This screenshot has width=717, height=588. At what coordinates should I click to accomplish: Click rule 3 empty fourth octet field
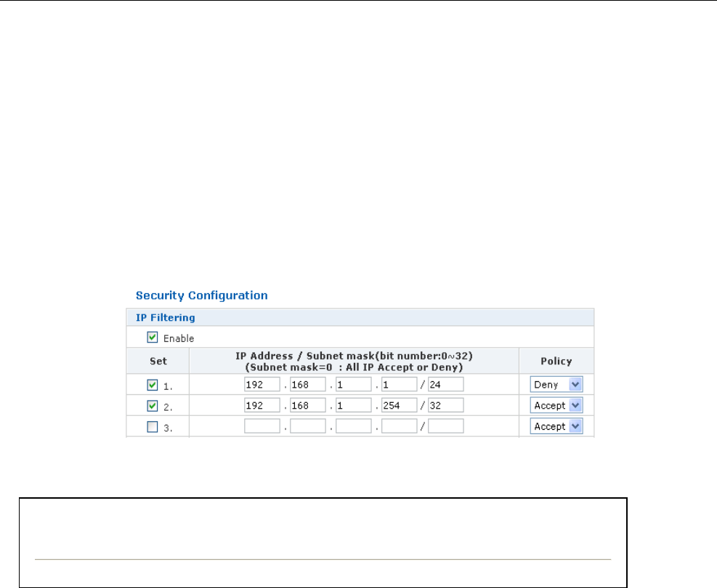point(400,426)
